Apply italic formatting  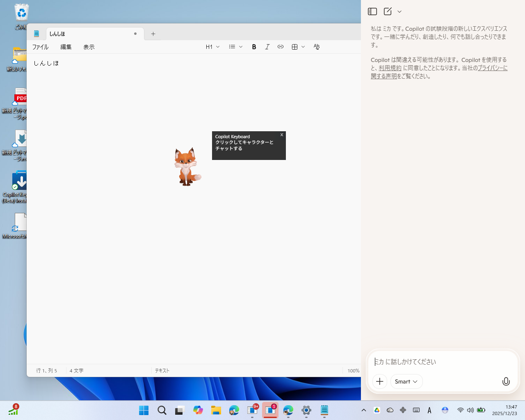pos(267,47)
